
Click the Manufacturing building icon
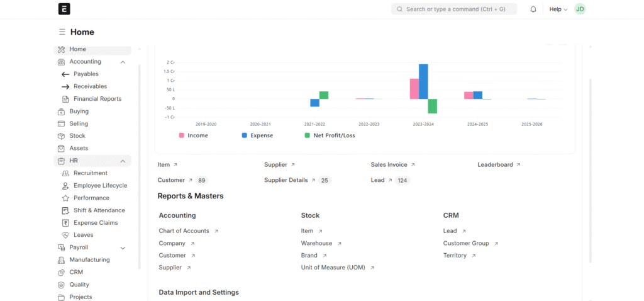click(x=61, y=260)
